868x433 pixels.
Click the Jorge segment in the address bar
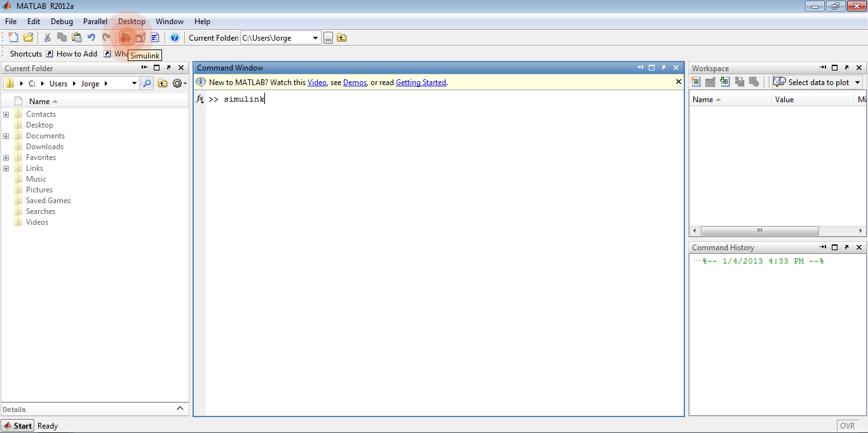90,83
